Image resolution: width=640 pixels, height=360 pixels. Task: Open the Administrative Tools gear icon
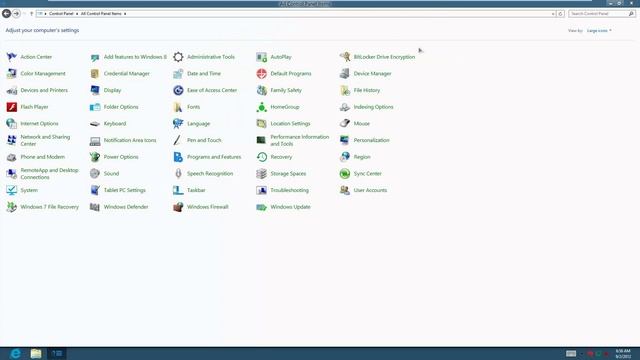178,57
